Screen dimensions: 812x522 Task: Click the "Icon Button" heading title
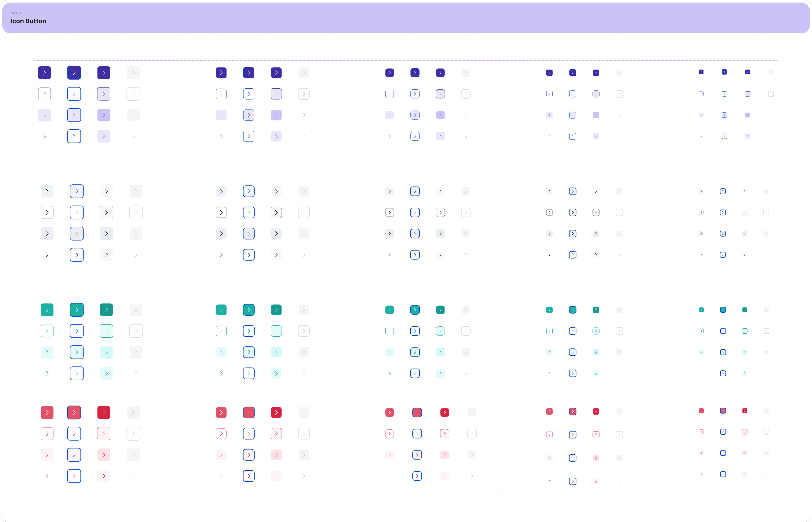coord(29,21)
